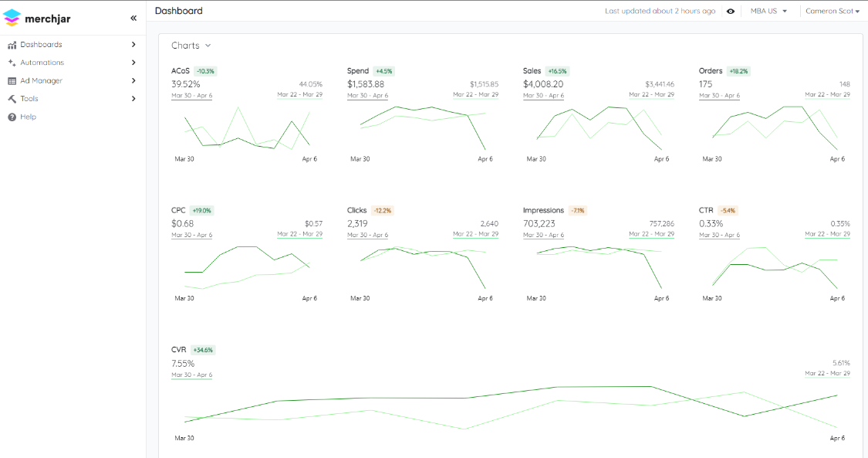The width and height of the screenshot is (868, 458).
Task: Click the Dashboards chart icon
Action: [x=12, y=45]
